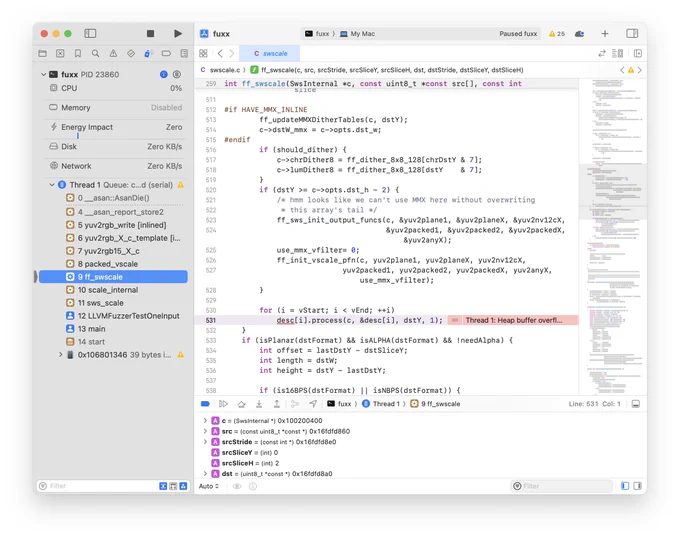
Task: Open the Issue navigator warning icon
Action: point(113,53)
